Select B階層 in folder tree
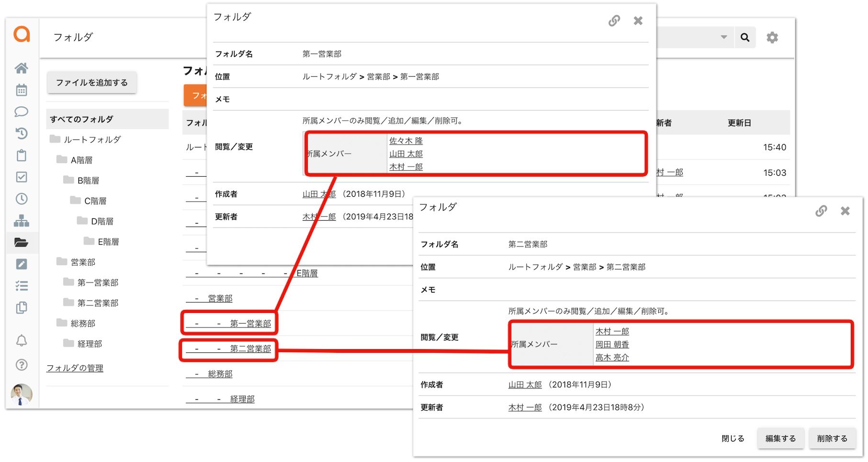The height and width of the screenshot is (462, 868). 88,180
